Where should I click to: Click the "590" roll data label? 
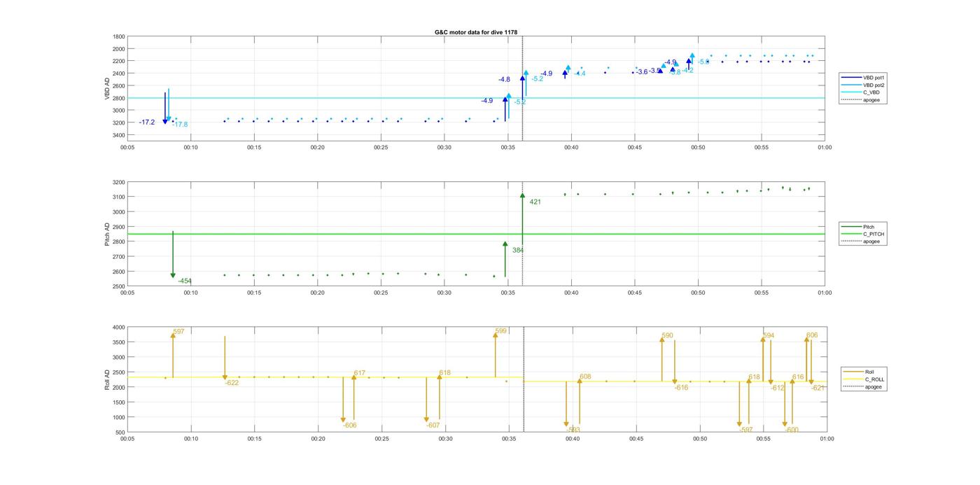(x=668, y=336)
